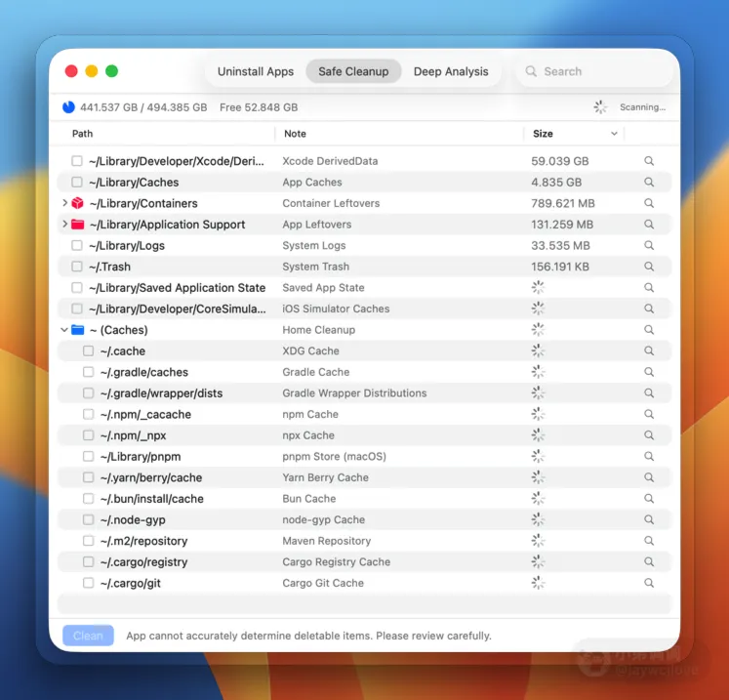Tick the ~/Library/Caches checkbox
Screen dimensions: 729x700
[x=77, y=182]
